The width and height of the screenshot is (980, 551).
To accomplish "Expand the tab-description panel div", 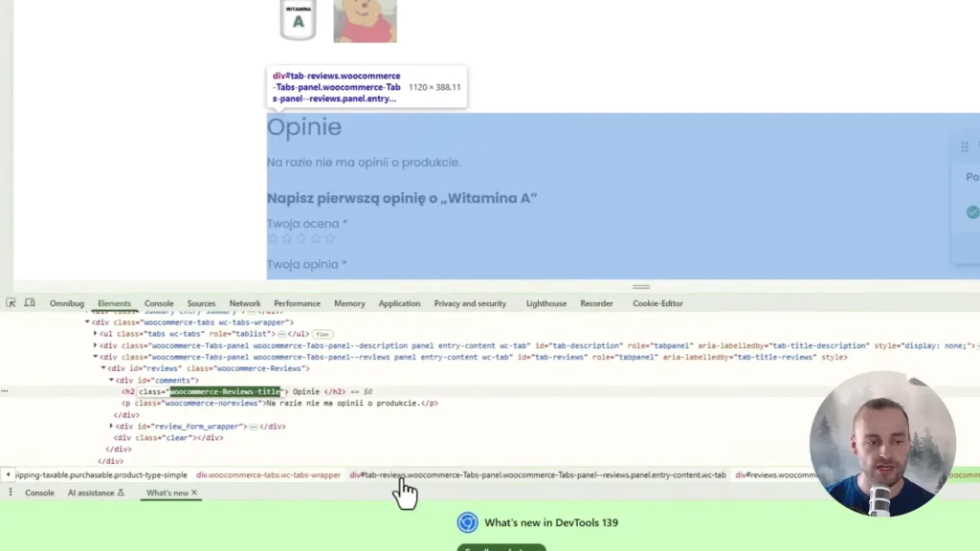I will click(x=95, y=344).
